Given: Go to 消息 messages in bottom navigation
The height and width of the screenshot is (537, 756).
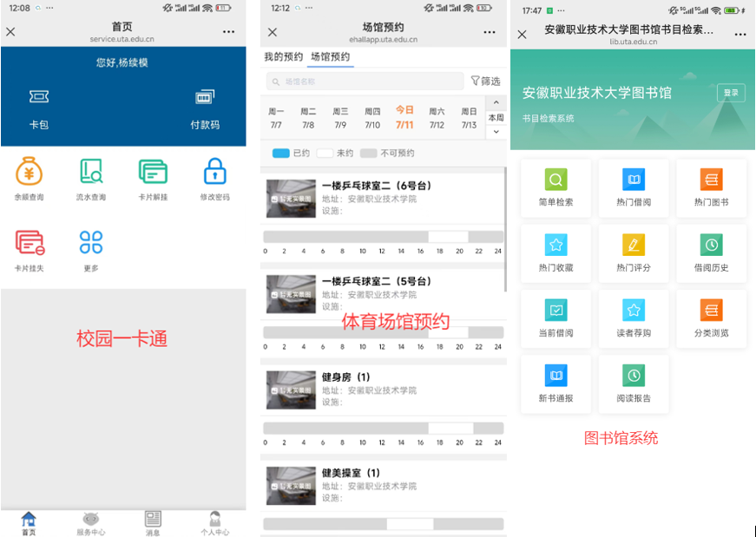Looking at the screenshot, I should 153,523.
